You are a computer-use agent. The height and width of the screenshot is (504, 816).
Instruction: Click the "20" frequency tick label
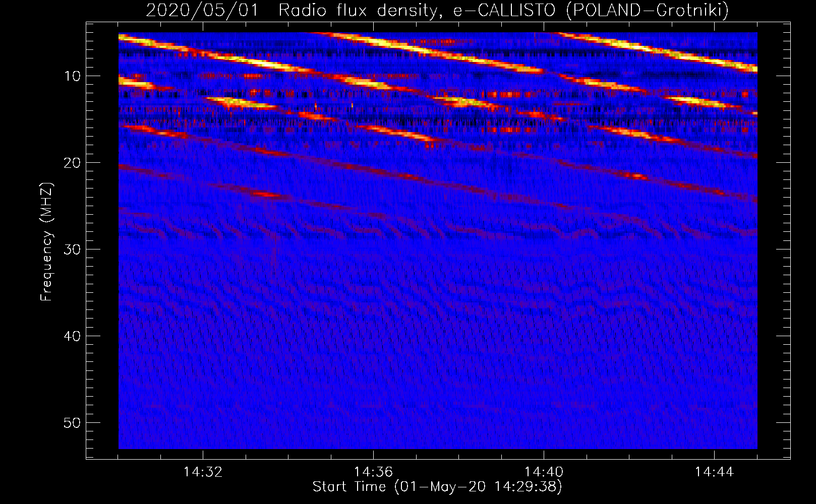point(73,163)
